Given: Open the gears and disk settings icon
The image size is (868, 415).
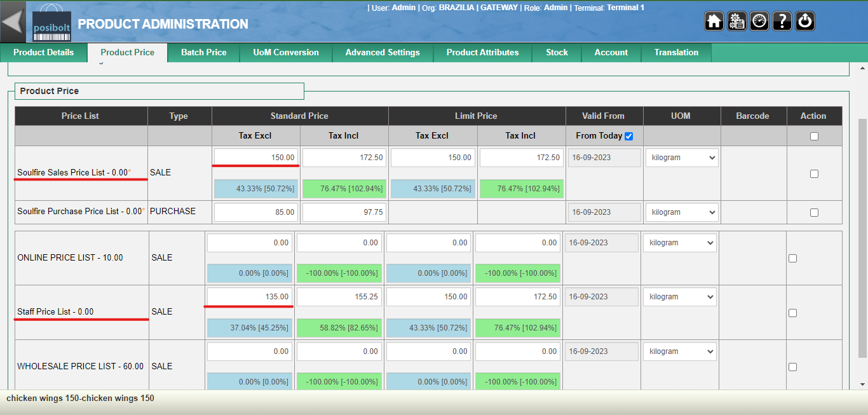Looking at the screenshot, I should [x=737, y=21].
